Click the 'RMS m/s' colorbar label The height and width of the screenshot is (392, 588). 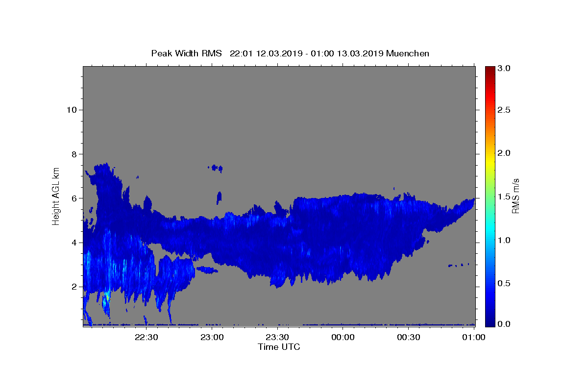pos(515,196)
